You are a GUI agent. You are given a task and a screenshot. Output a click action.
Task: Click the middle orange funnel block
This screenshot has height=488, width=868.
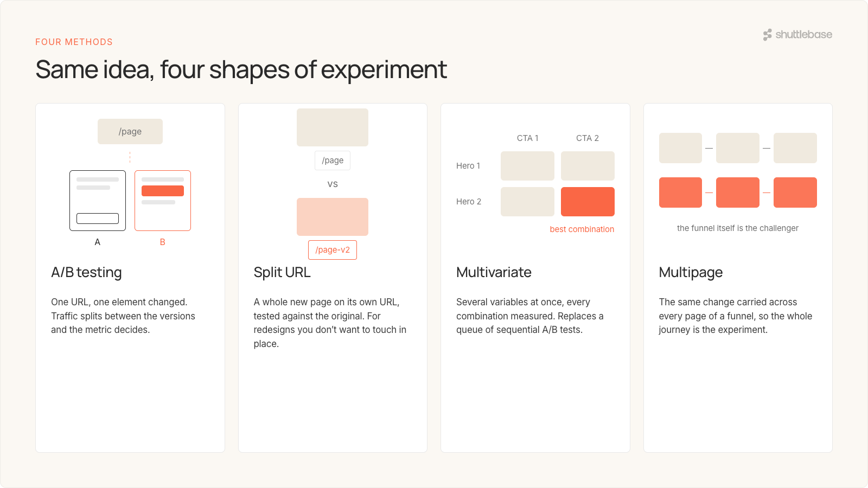point(738,192)
